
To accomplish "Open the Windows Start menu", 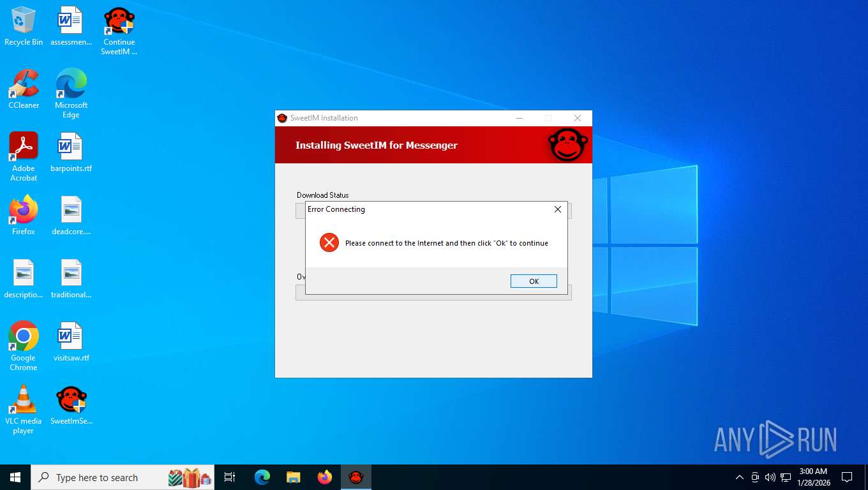I will 15,477.
